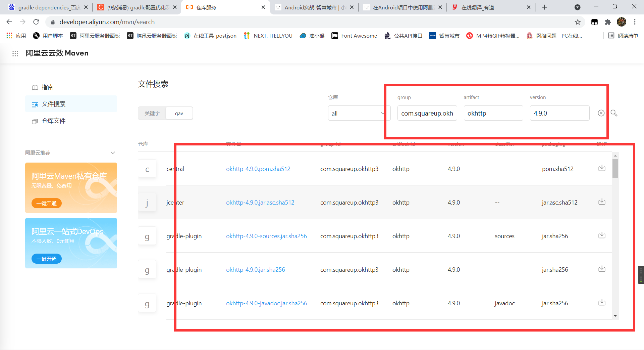The image size is (644, 350).
Task: Open the Aliyun products grid menu
Action: [15, 53]
